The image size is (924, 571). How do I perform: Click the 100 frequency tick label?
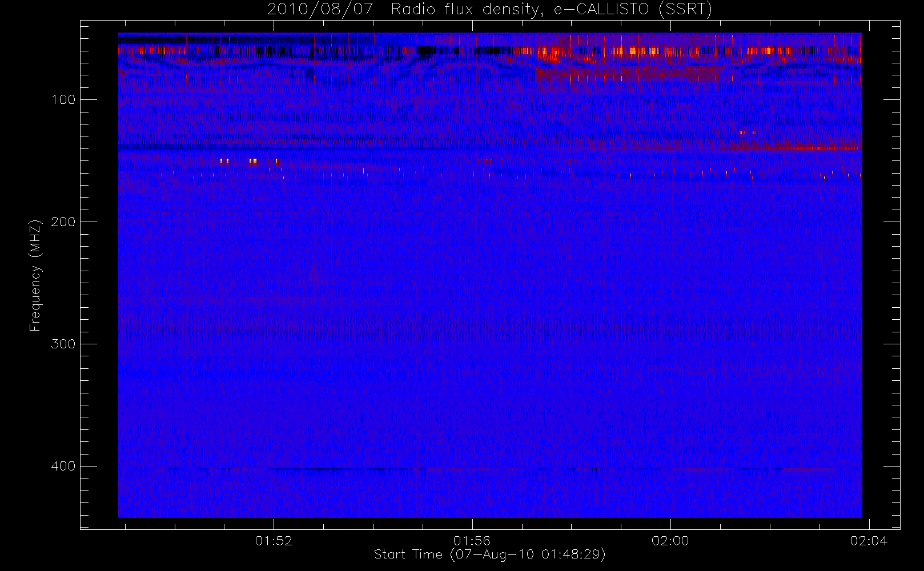point(63,100)
